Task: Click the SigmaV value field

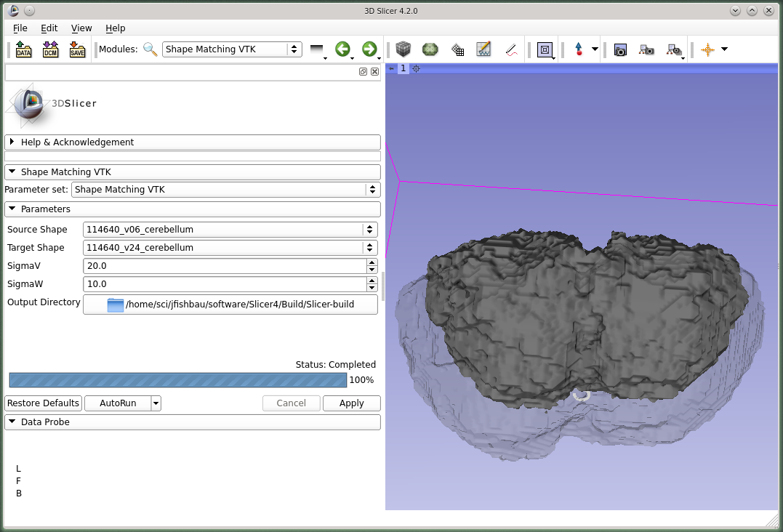Action: [x=224, y=266]
